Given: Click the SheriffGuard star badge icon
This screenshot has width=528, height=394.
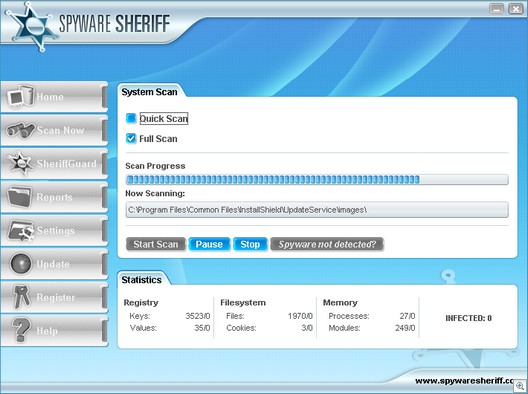Looking at the screenshot, I should [x=21, y=163].
